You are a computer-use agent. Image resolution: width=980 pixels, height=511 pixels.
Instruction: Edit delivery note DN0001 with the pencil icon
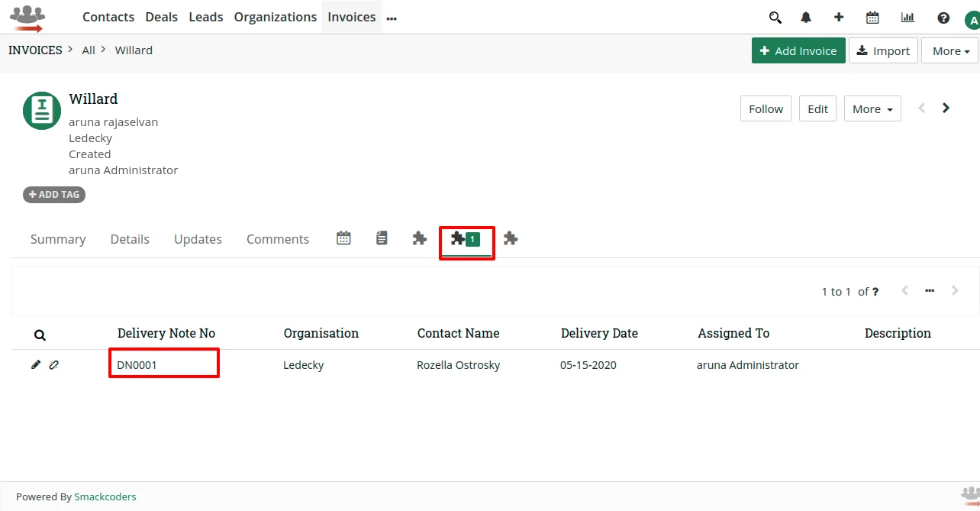[x=36, y=364]
